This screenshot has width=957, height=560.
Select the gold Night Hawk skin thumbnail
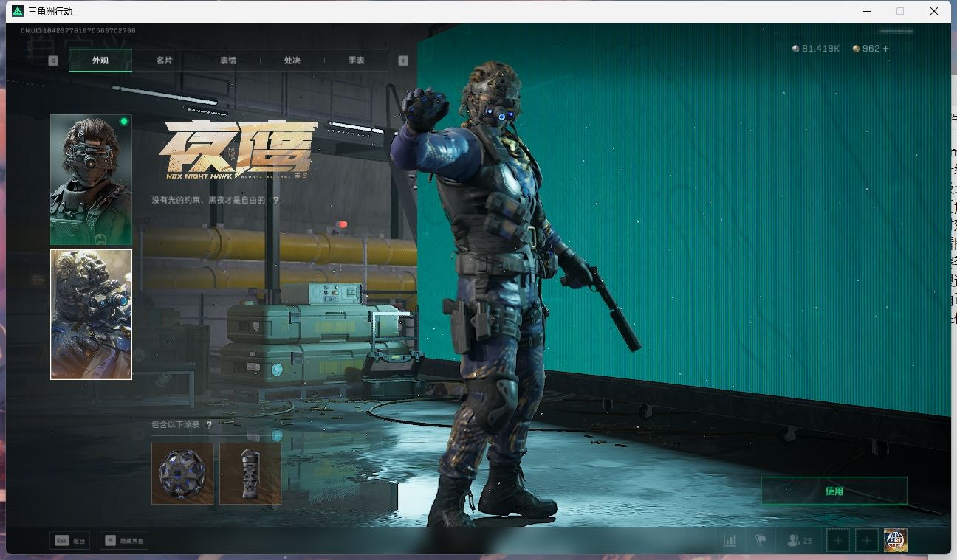(91, 314)
